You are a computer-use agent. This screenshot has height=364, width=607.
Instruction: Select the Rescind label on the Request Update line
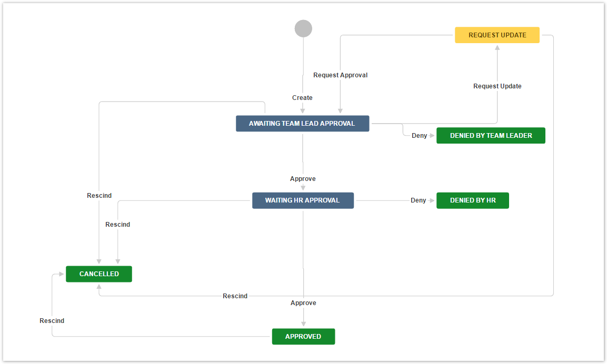pos(235,296)
